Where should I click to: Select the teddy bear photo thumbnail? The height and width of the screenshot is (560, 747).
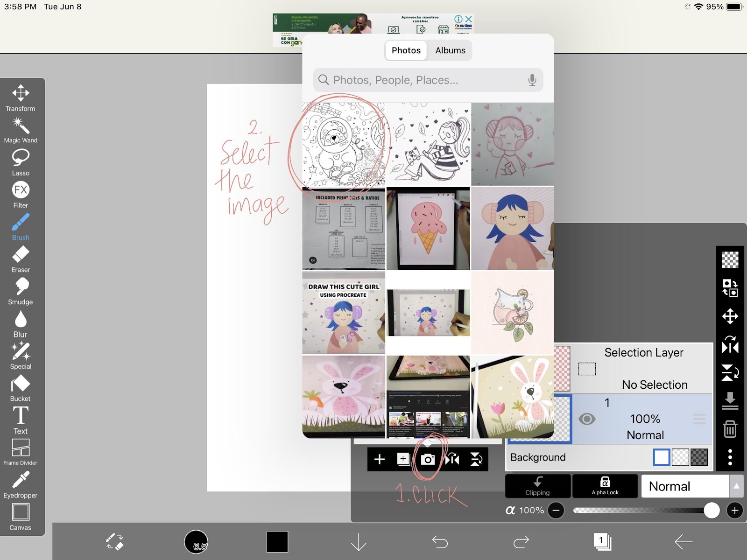click(344, 144)
